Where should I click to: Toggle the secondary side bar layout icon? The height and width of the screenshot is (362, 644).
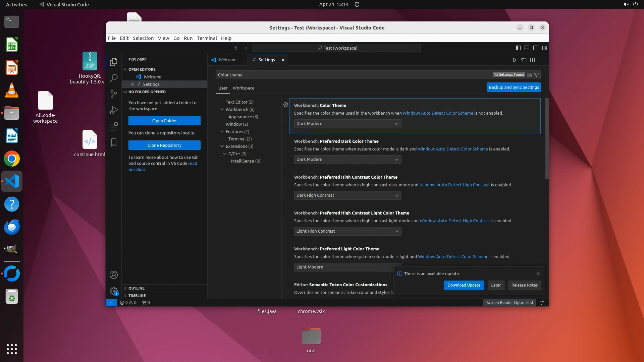(536, 48)
